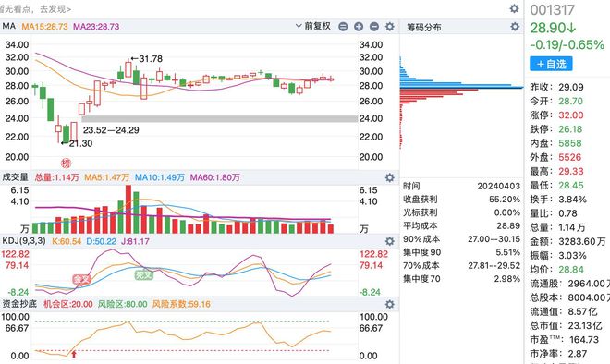Click 金额 3283.60万 quote row
610x364 pixels.
(x=568, y=241)
